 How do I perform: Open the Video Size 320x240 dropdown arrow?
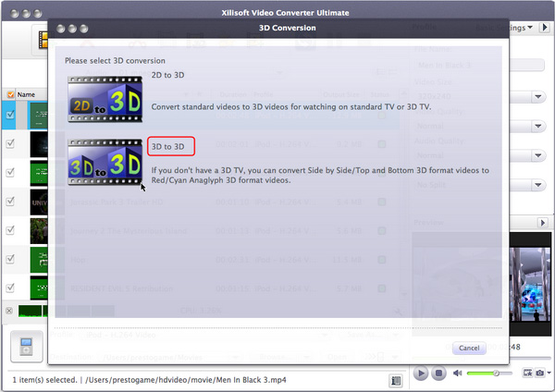click(x=538, y=96)
